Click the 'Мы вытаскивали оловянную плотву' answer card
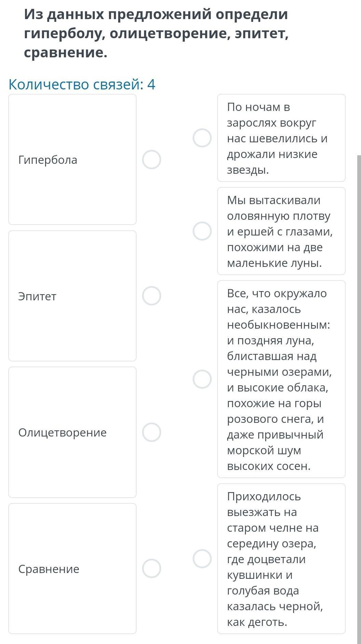 pos(281,231)
